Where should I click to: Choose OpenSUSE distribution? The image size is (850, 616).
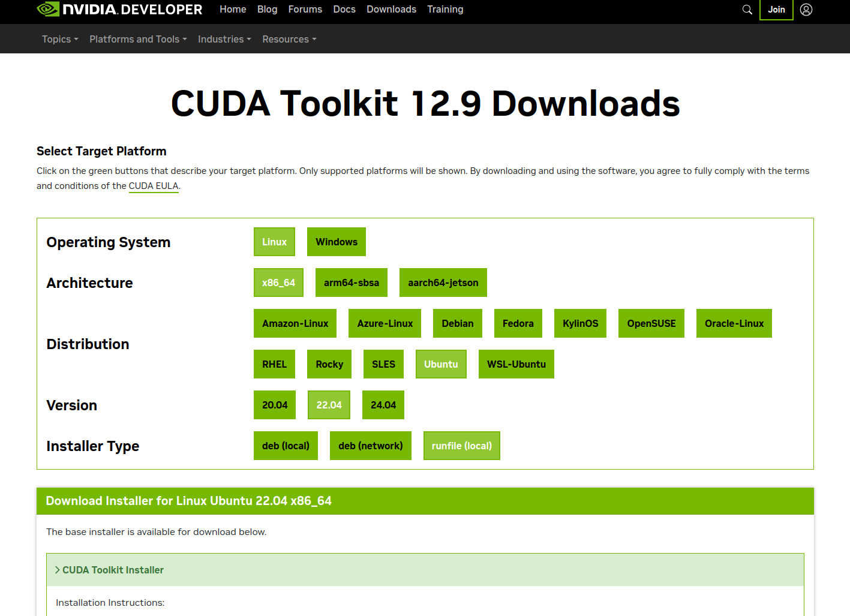coord(651,323)
